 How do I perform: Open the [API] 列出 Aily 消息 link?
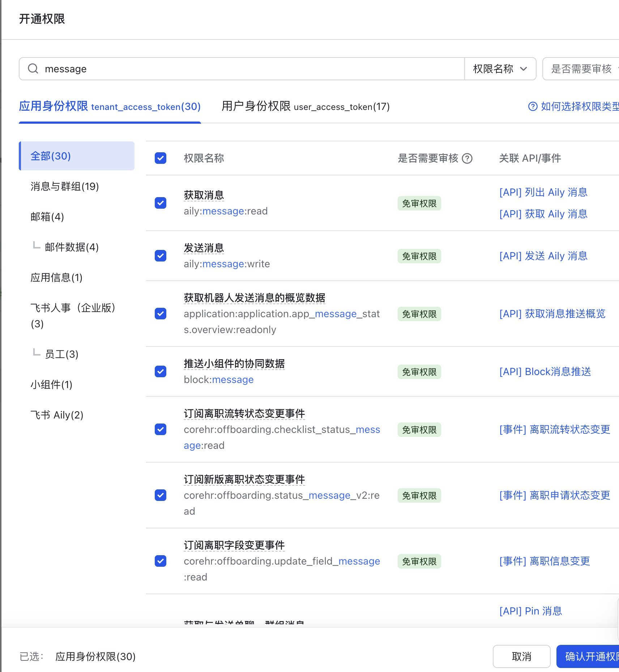click(x=543, y=192)
